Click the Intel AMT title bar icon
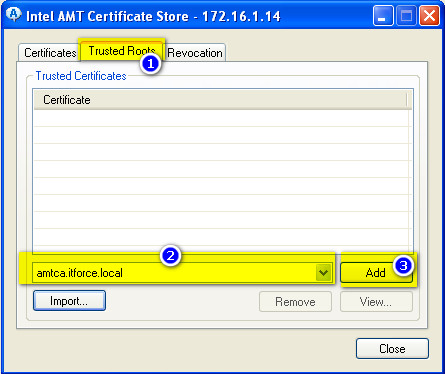445x374 pixels. [x=14, y=15]
